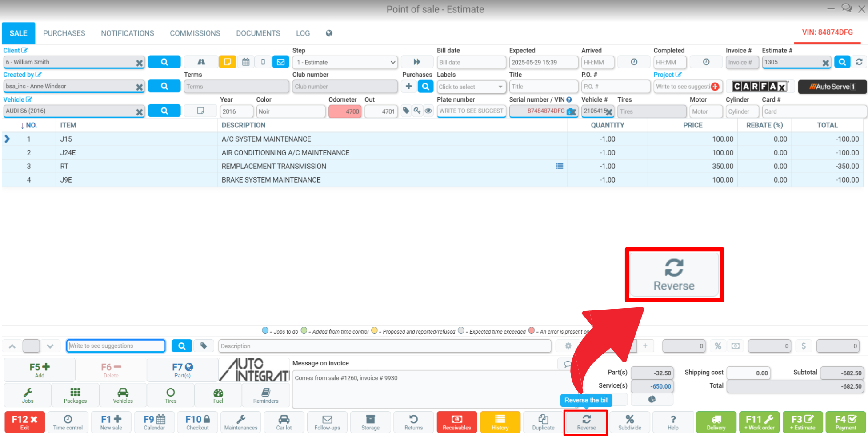Open the History panel
868x437 pixels.
click(500, 422)
